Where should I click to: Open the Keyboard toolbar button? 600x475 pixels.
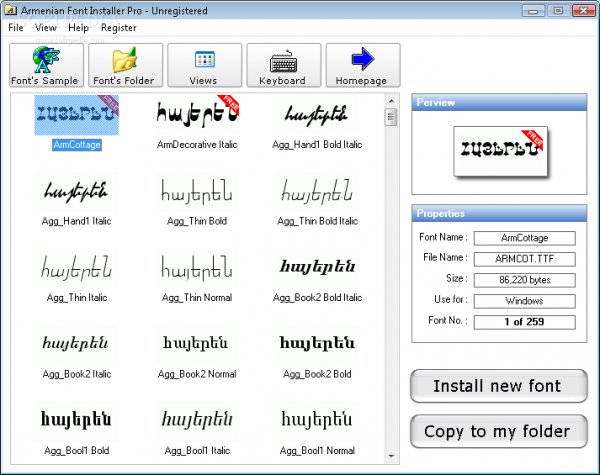[284, 65]
